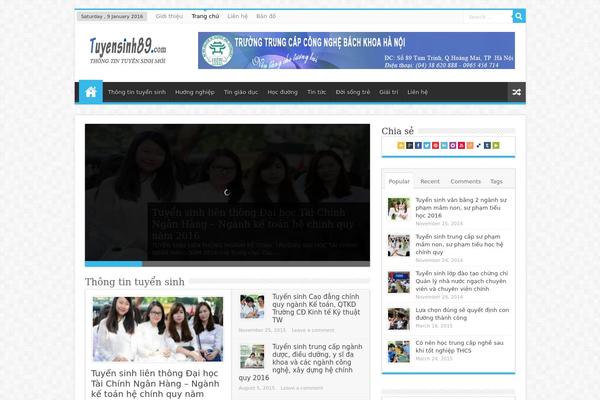The image size is (600, 400).
Task: Open the Facebook share icon
Action: click(418, 145)
